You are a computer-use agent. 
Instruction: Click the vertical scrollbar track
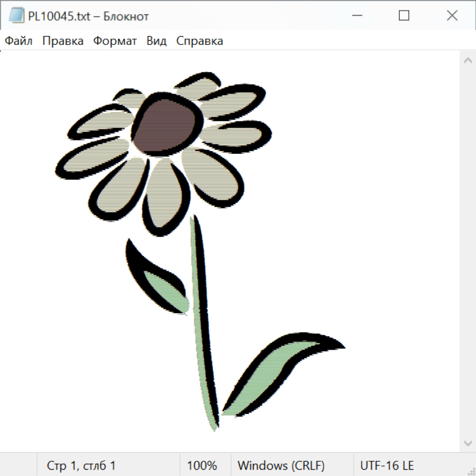468,251
